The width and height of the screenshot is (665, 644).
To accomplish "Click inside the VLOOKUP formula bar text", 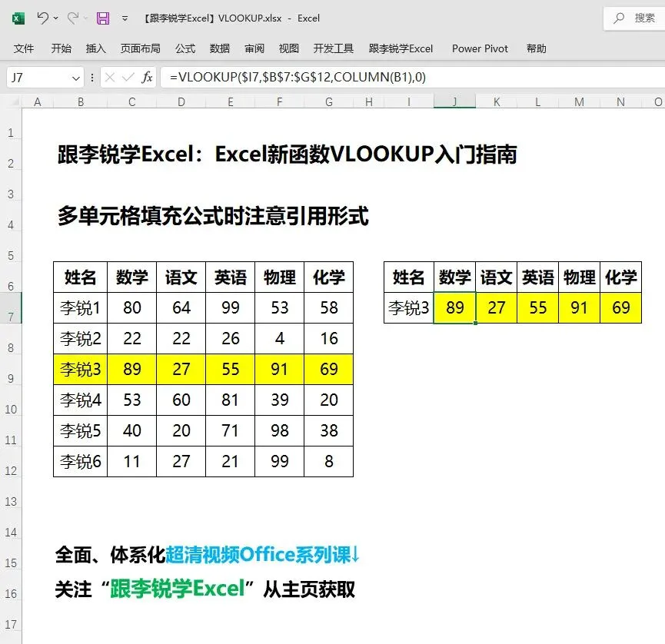I will click(298, 77).
